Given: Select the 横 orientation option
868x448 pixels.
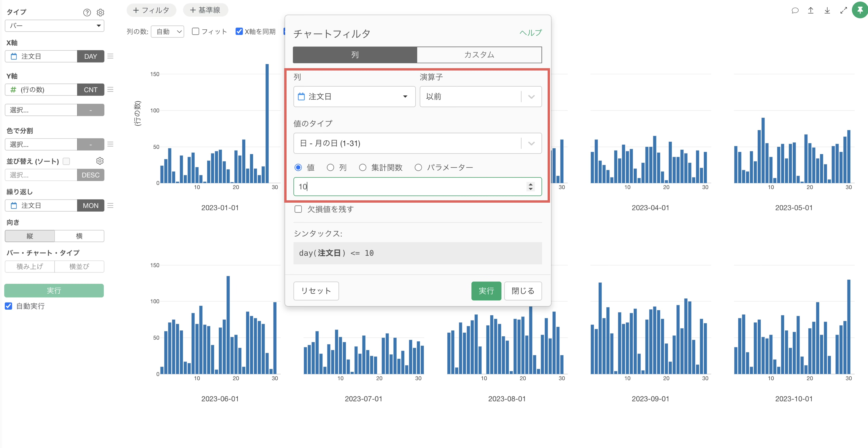Looking at the screenshot, I should coord(79,236).
